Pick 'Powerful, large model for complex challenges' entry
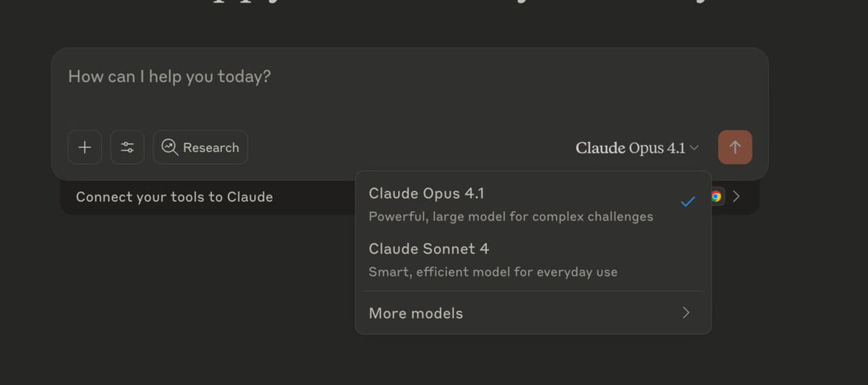The width and height of the screenshot is (868, 385). pyautogui.click(x=511, y=216)
